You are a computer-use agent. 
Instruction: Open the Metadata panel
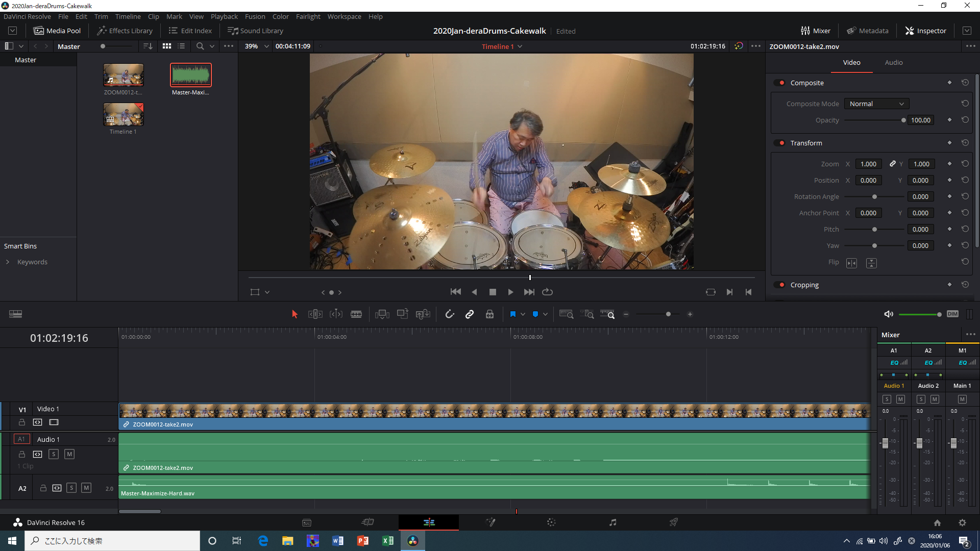click(868, 31)
